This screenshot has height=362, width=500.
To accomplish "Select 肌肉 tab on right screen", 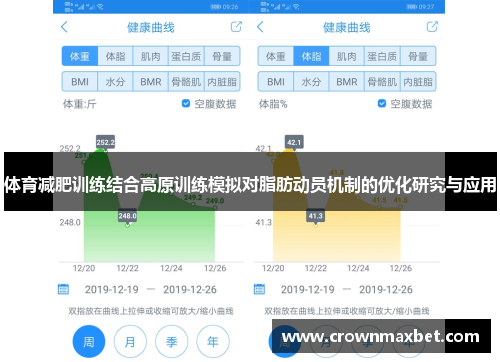I will 347,56.
